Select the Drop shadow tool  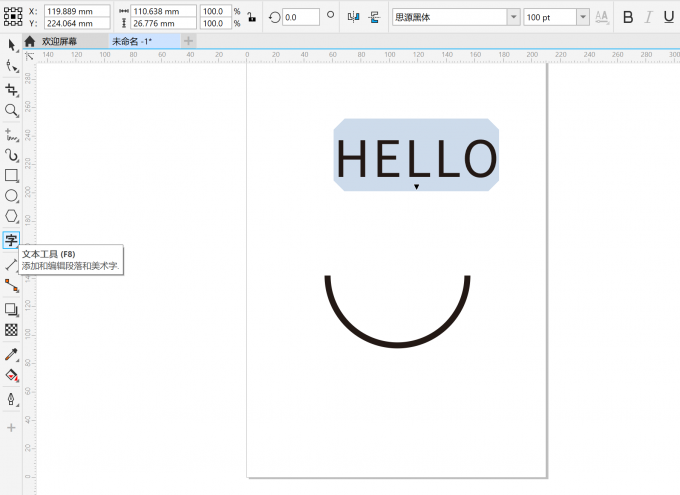[x=11, y=309]
